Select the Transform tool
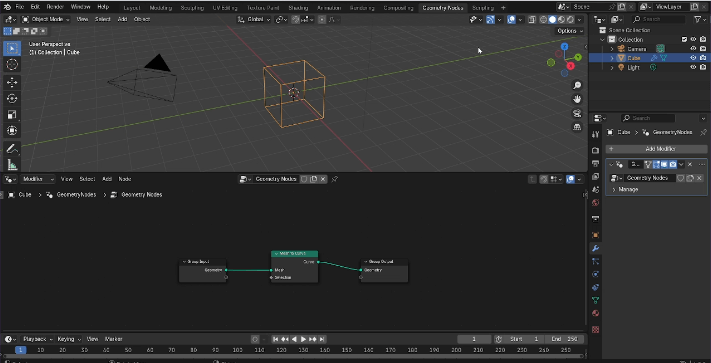 [x=12, y=131]
